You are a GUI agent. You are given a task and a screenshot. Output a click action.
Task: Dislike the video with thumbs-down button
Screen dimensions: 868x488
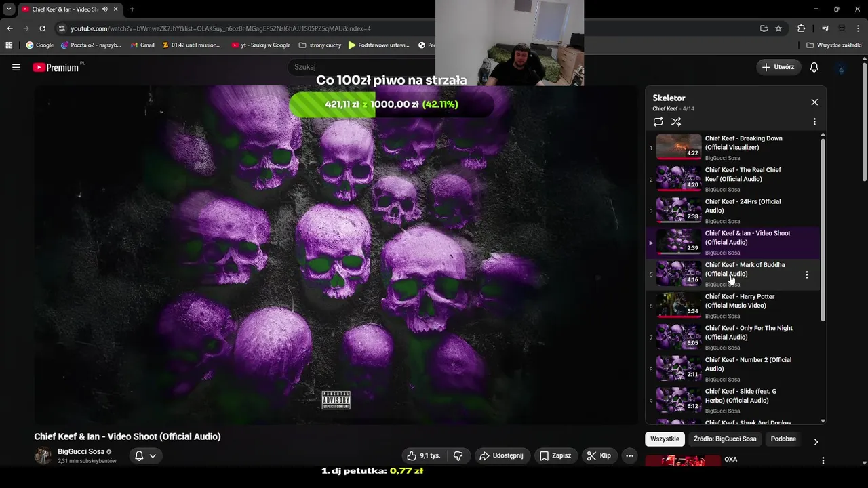(458, 456)
